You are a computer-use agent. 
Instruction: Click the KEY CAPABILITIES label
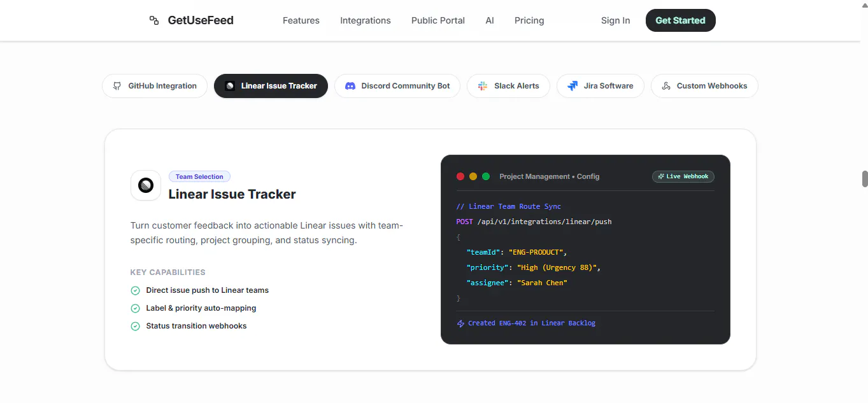pyautogui.click(x=168, y=272)
